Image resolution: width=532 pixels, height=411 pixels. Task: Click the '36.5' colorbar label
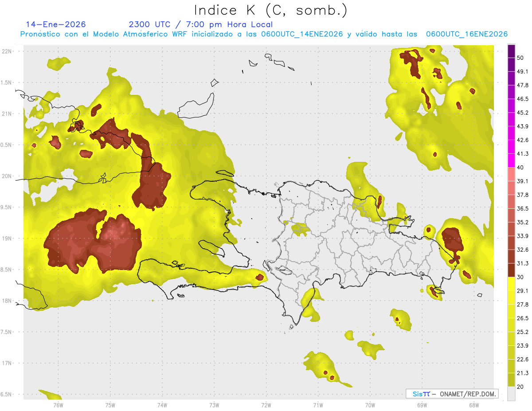(x=522, y=209)
